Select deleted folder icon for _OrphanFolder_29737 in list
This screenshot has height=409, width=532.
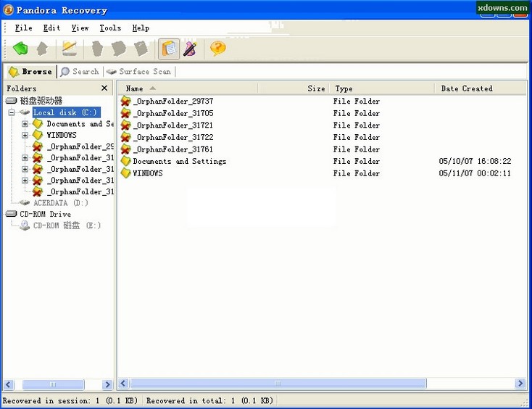click(x=125, y=102)
